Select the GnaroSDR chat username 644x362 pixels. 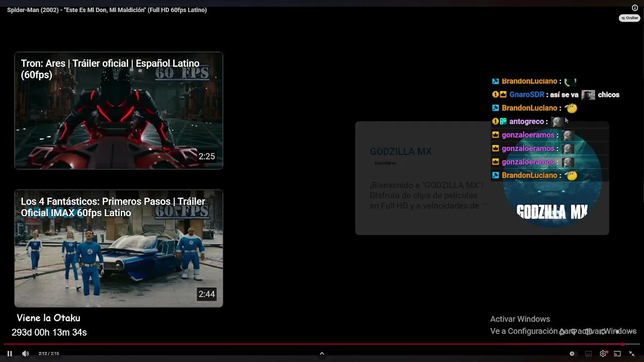tap(527, 95)
